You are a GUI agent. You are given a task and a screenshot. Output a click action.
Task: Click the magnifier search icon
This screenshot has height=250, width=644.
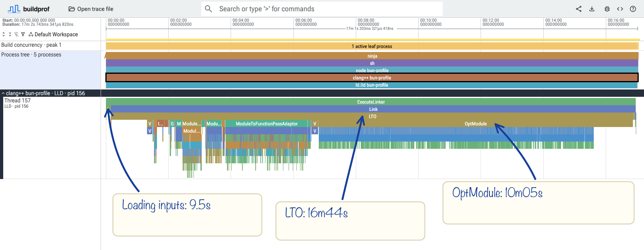tap(208, 9)
